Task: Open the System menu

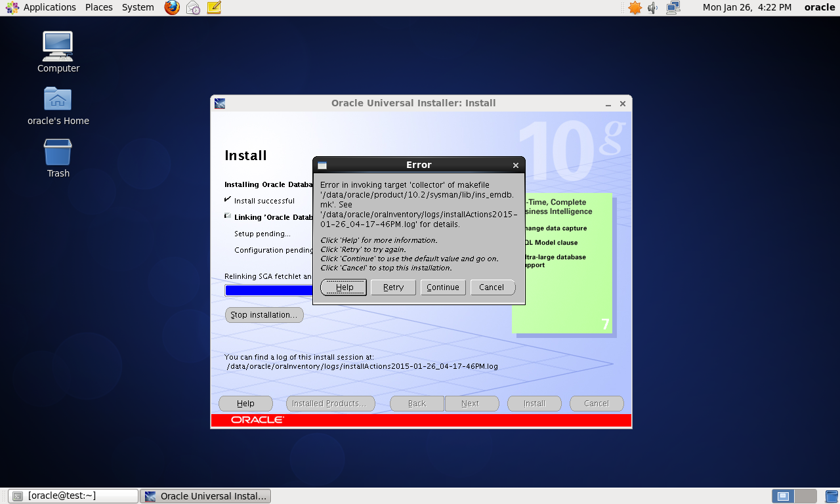Action: tap(138, 7)
